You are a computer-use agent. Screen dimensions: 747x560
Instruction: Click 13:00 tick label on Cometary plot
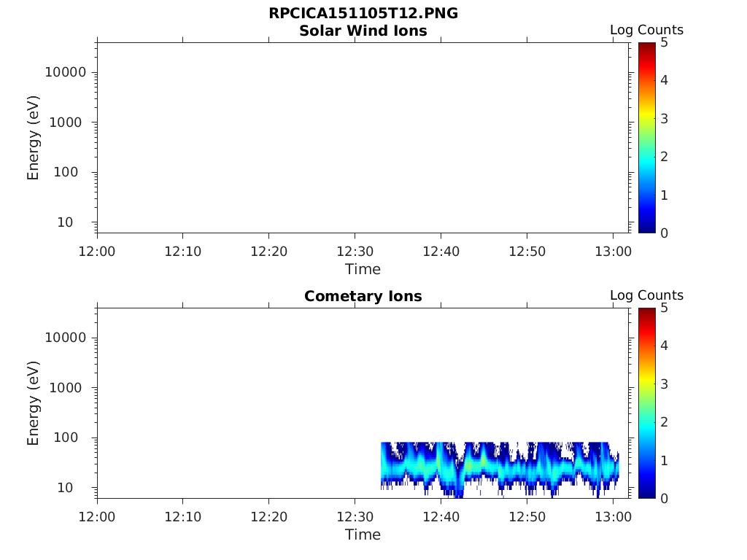(613, 517)
